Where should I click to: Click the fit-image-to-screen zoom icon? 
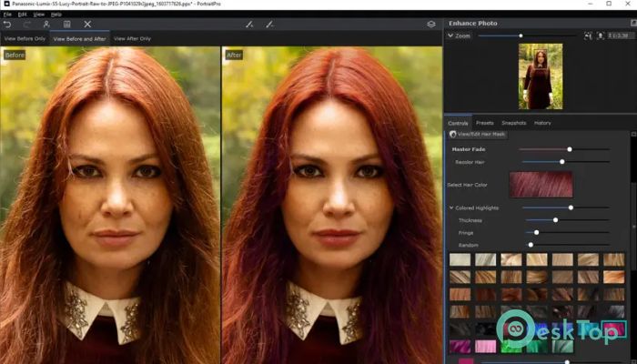(x=588, y=35)
